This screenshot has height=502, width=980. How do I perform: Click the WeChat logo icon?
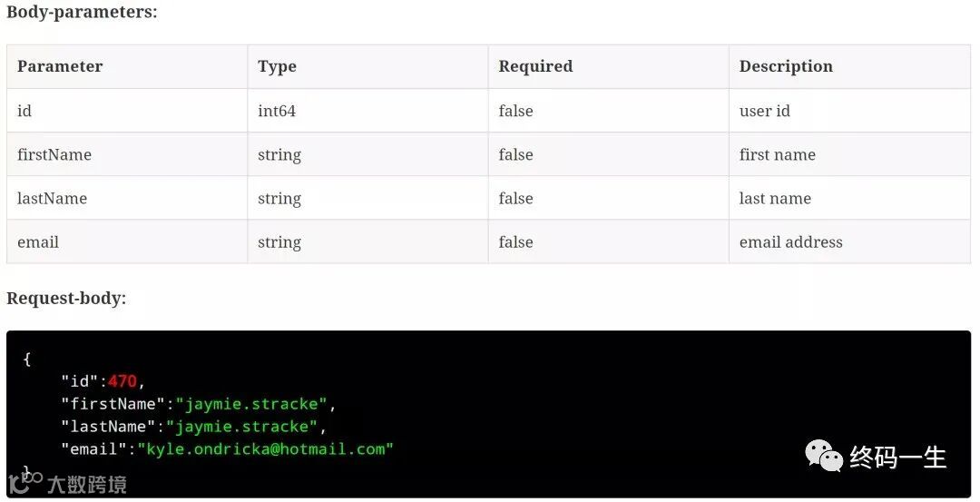tap(824, 457)
